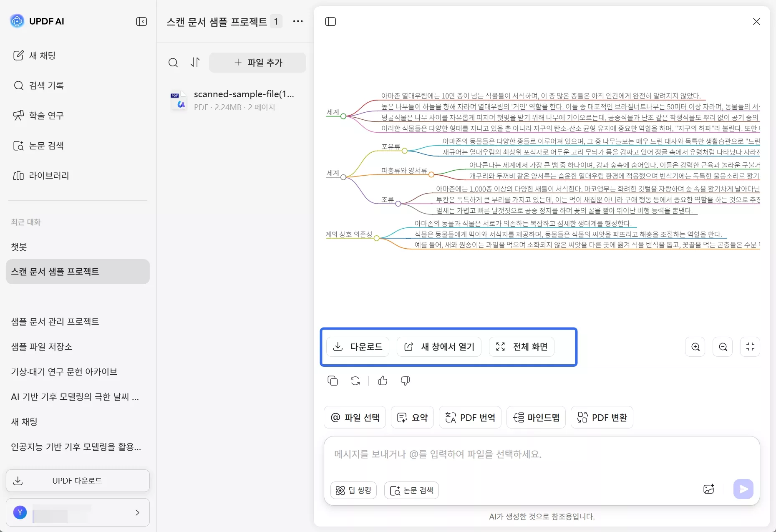Open the project options menu
Screen dimensions: 776x532
click(298, 21)
